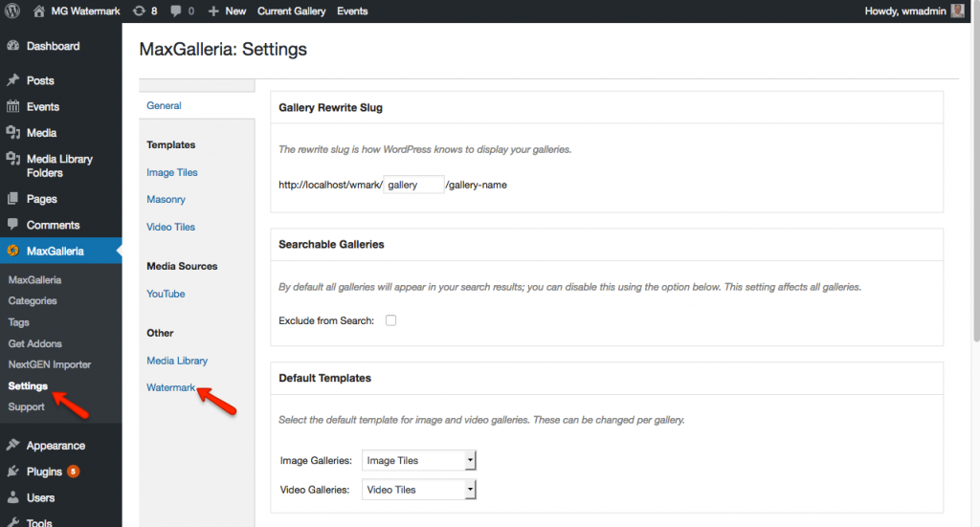This screenshot has height=527, width=980.
Task: Click the Tools menu label
Action: click(38, 522)
